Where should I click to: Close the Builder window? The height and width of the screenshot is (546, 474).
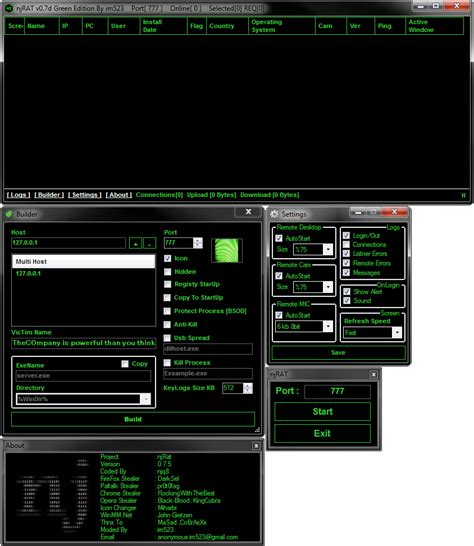point(248,212)
